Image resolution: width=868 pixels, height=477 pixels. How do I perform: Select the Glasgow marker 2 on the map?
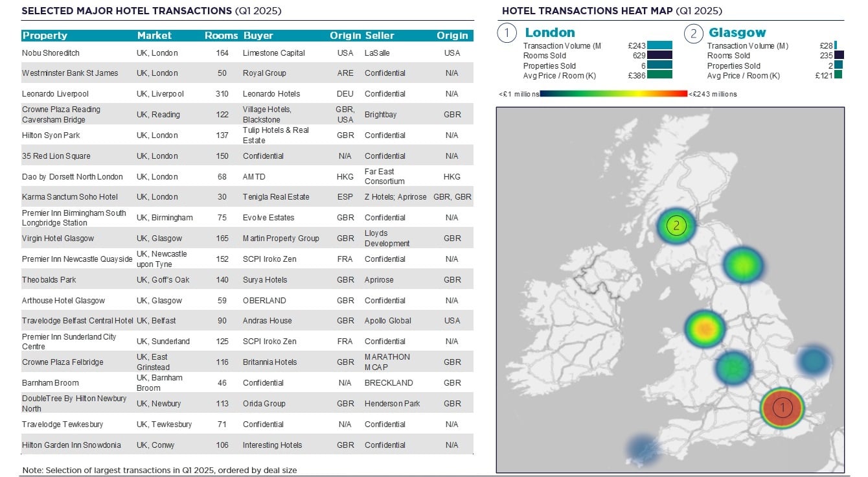676,226
